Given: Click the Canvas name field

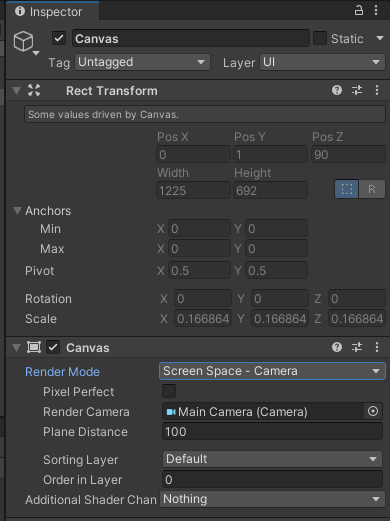Looking at the screenshot, I should (x=191, y=38).
